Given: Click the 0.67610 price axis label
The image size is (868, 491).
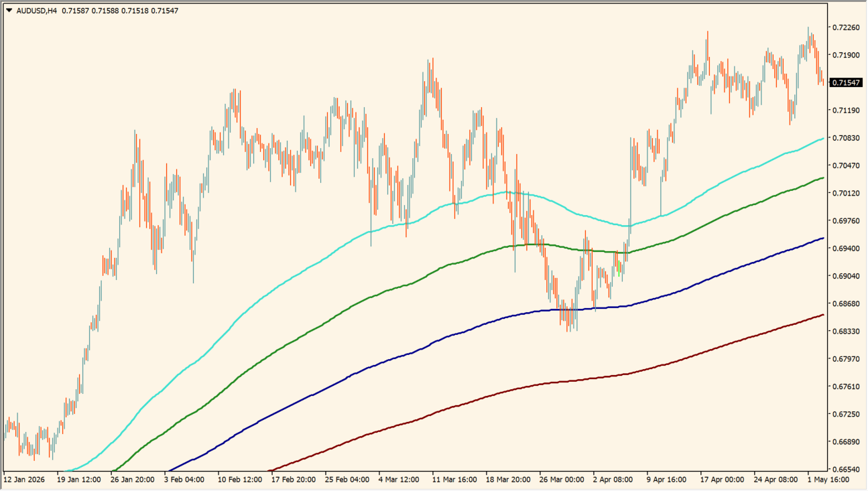Looking at the screenshot, I should pos(846,387).
